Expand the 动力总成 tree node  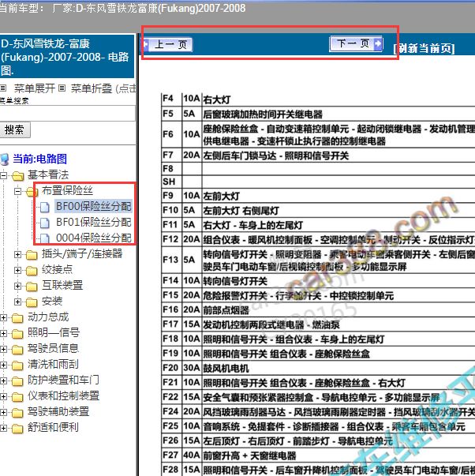tap(3, 317)
